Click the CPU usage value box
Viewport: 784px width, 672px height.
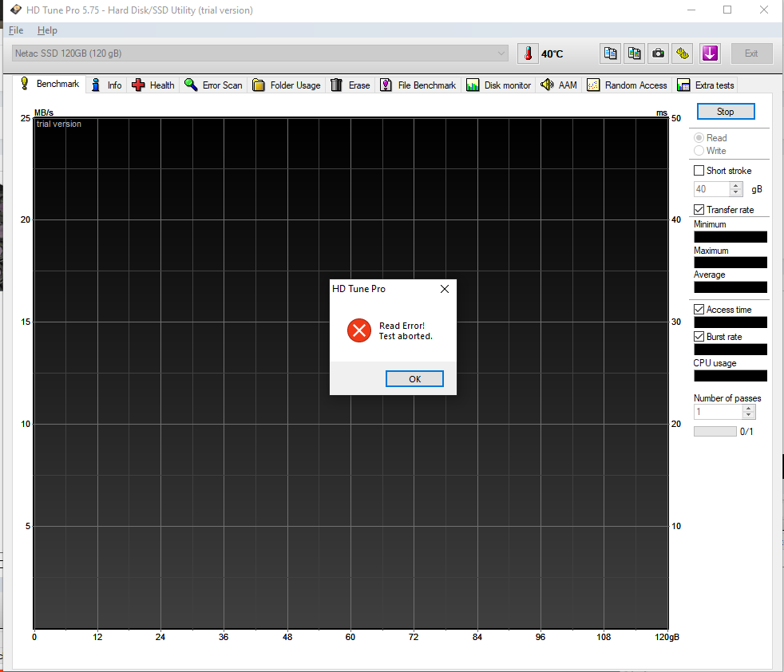click(x=730, y=376)
